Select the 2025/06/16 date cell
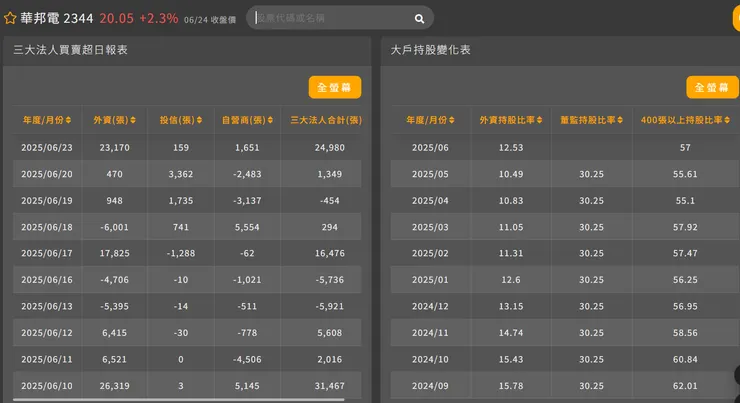Viewport: 740px width, 403px height. coord(47,280)
